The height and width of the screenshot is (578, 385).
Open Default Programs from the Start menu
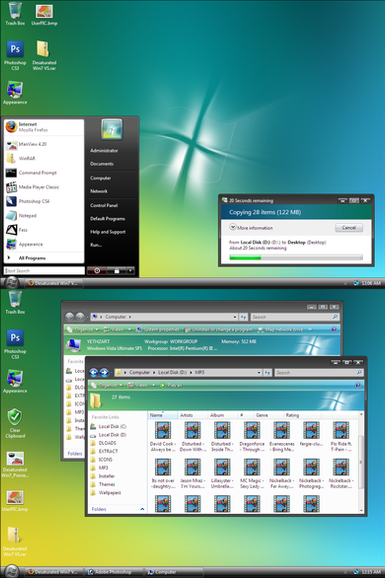108,219
